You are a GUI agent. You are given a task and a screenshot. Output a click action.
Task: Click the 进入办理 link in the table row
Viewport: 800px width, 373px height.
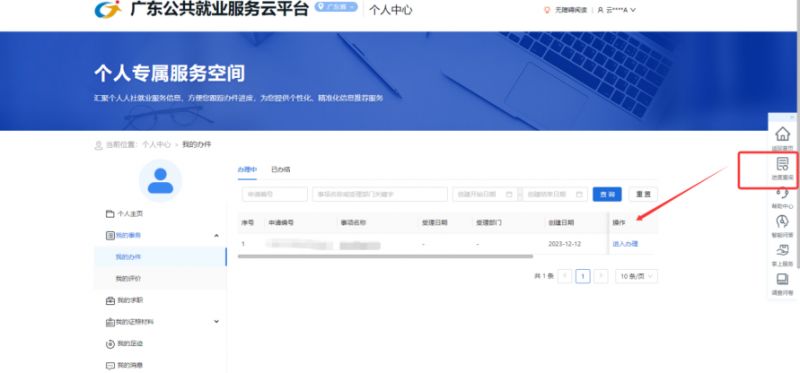tap(625, 244)
